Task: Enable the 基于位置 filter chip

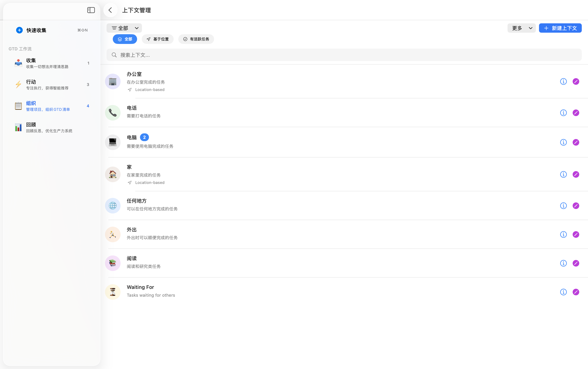Action: pyautogui.click(x=157, y=39)
